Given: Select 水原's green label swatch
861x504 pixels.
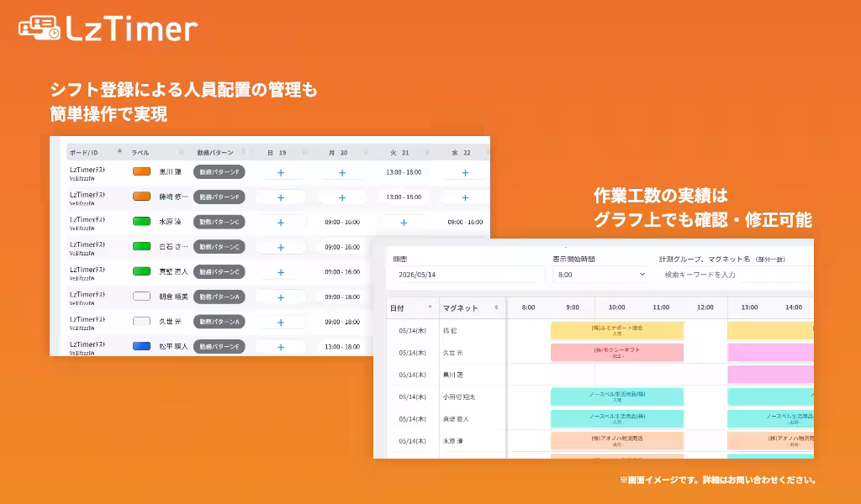Looking at the screenshot, I should tap(141, 222).
